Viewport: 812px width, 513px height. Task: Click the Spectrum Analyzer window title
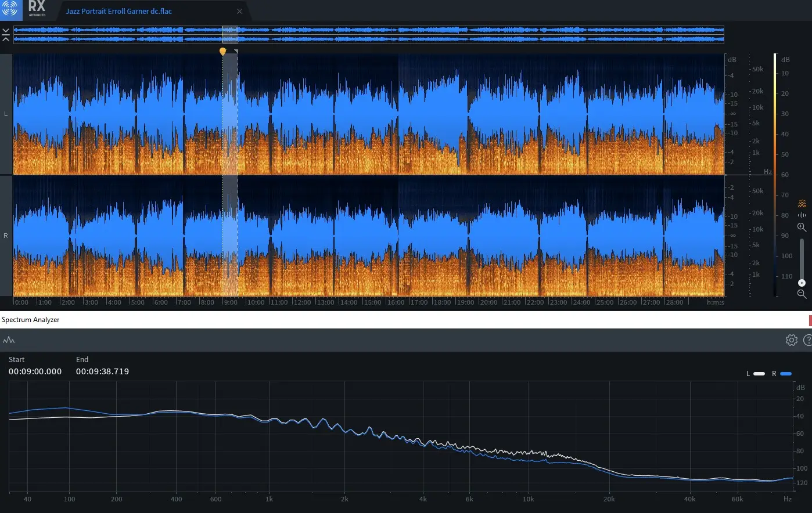(30, 320)
